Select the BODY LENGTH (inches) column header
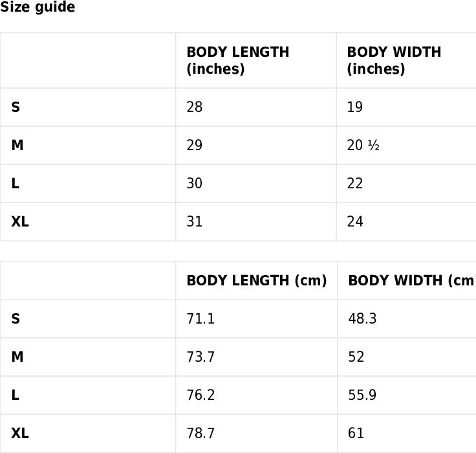 [x=237, y=61]
